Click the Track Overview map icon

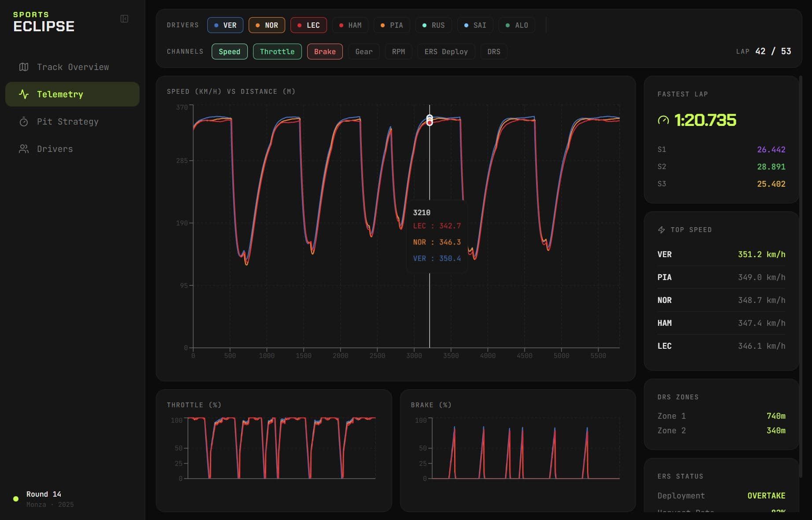tap(24, 67)
